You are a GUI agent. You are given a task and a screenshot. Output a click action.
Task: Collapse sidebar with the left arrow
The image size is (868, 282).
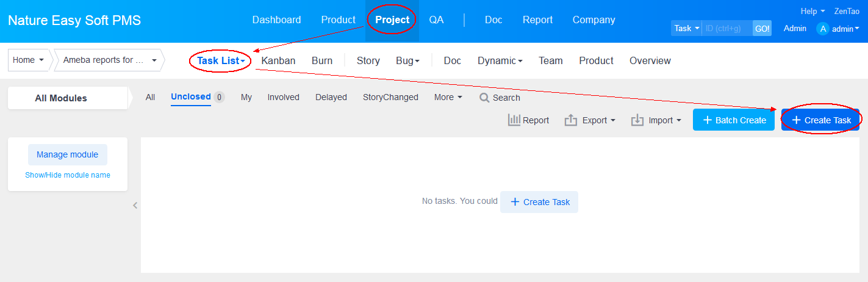click(135, 206)
